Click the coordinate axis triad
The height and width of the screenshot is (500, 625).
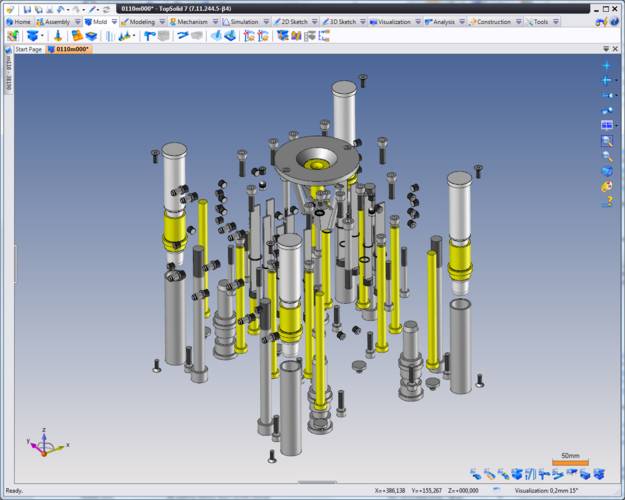coord(41,443)
